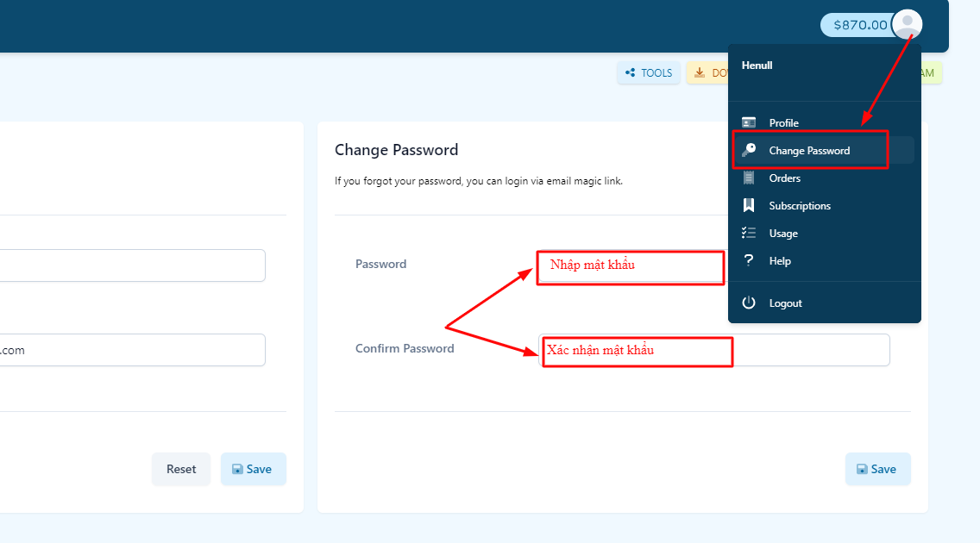Viewport: 980px width, 543px height.
Task: Focus the Confirm Password field
Action: coord(714,350)
